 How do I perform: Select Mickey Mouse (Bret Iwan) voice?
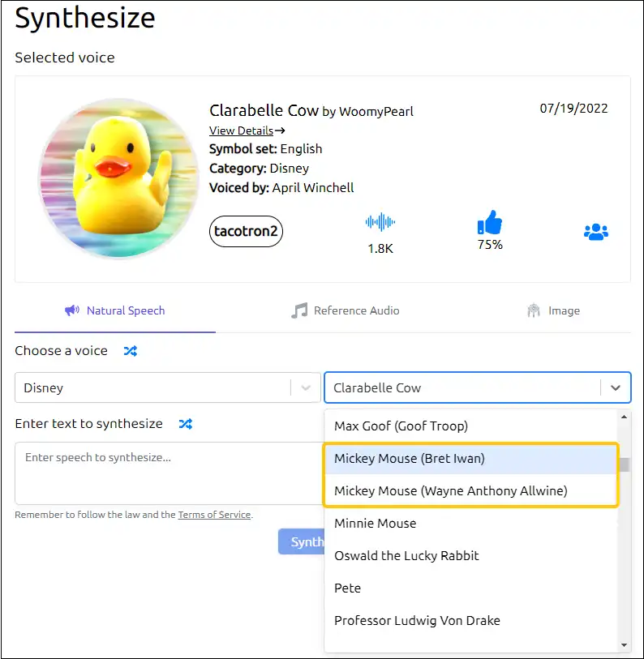click(x=470, y=458)
